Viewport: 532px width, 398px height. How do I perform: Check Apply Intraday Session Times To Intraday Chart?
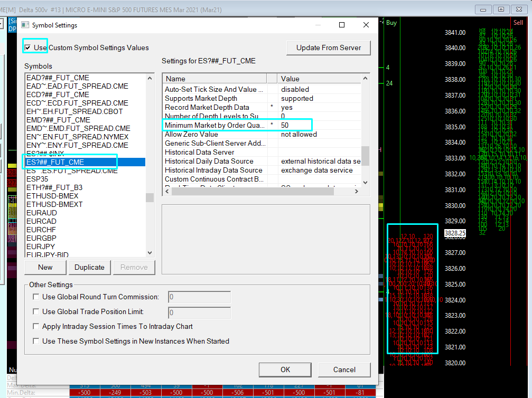click(35, 326)
